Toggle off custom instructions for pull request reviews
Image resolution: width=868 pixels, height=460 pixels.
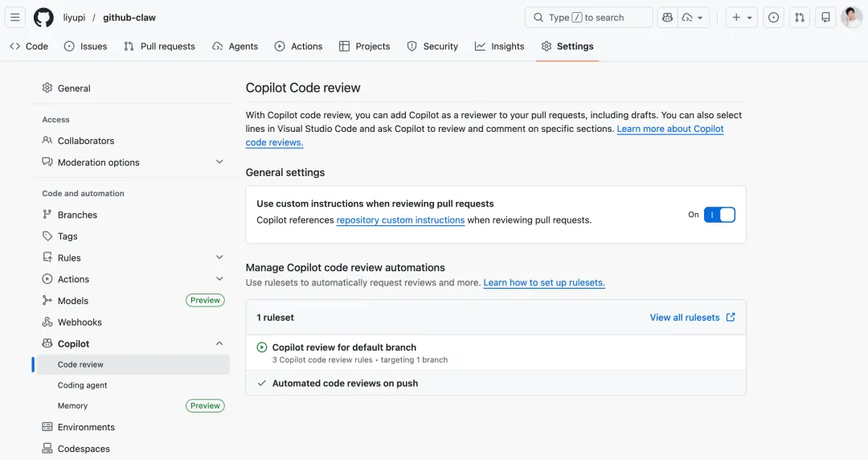coord(719,215)
